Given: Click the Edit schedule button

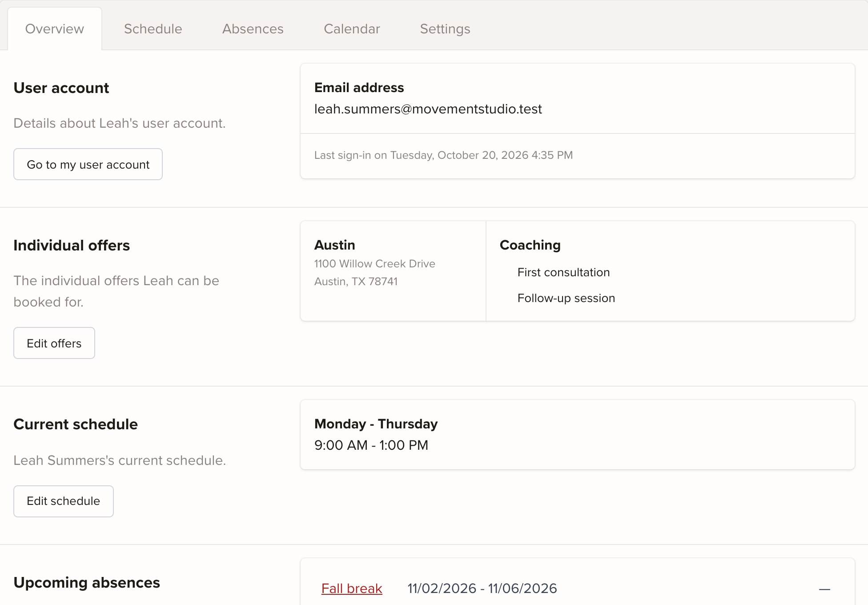Looking at the screenshot, I should (64, 501).
